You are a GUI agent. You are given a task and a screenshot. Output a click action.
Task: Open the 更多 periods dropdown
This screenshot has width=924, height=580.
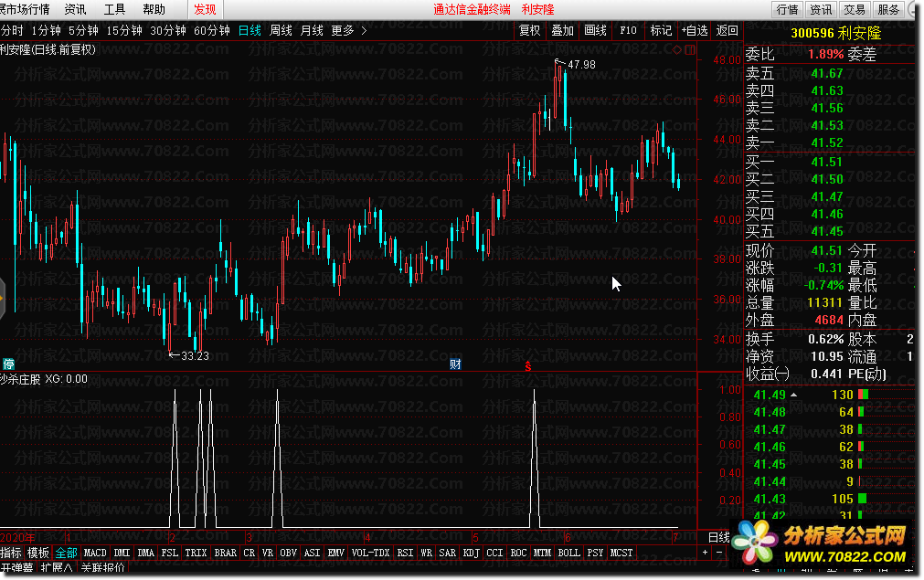tap(343, 31)
